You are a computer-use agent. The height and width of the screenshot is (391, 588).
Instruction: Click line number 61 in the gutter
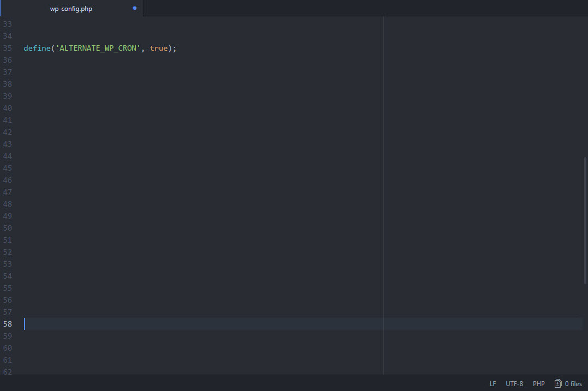pos(8,360)
